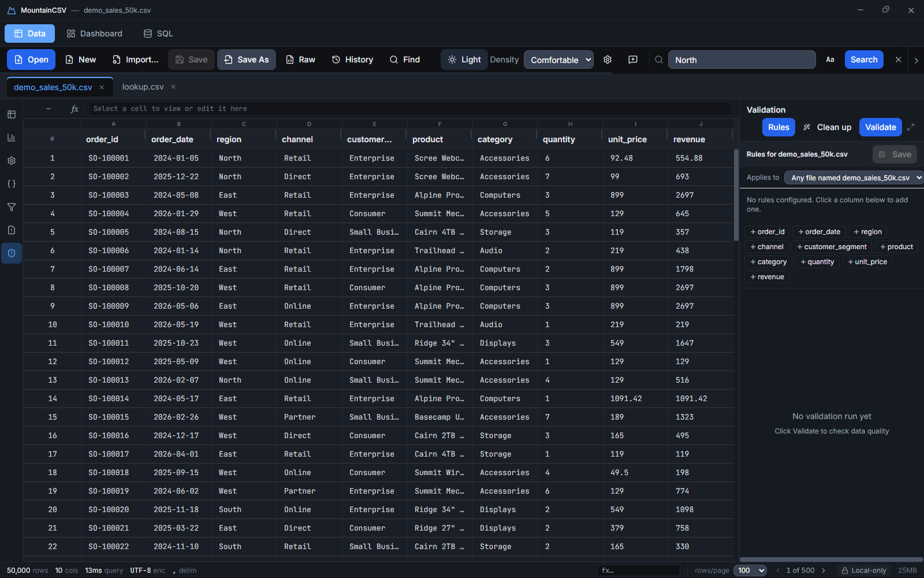
Task: Click the MountainCSV logo icon
Action: click(11, 10)
